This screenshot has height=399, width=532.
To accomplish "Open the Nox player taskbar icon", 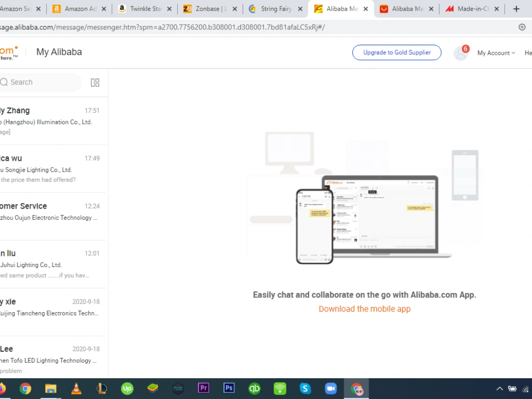I will (x=178, y=388).
